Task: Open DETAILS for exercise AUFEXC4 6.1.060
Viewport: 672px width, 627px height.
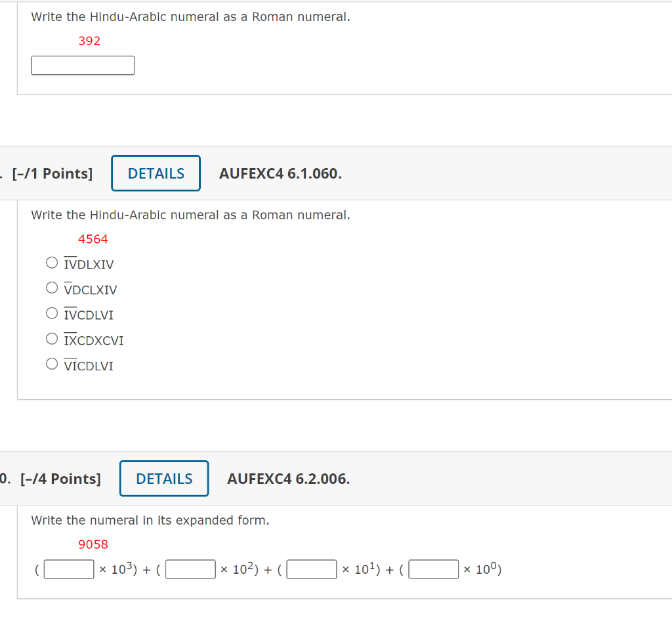Action: [x=156, y=173]
